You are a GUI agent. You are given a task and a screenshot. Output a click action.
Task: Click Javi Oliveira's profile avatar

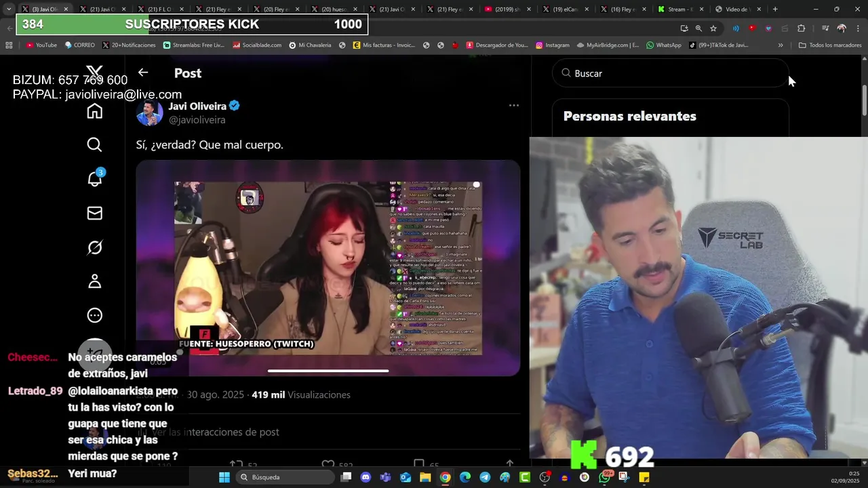click(x=149, y=113)
